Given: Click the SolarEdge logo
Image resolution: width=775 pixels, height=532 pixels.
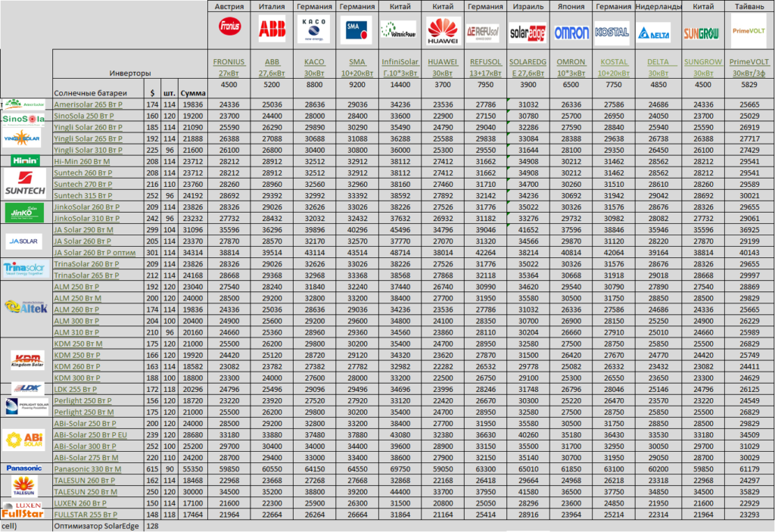Looking at the screenshot, I should click(x=528, y=33).
